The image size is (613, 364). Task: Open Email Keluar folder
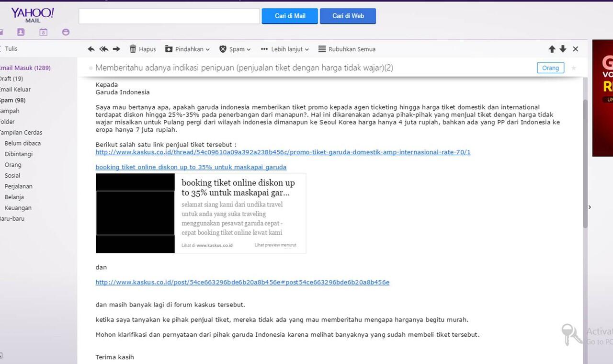pos(15,90)
